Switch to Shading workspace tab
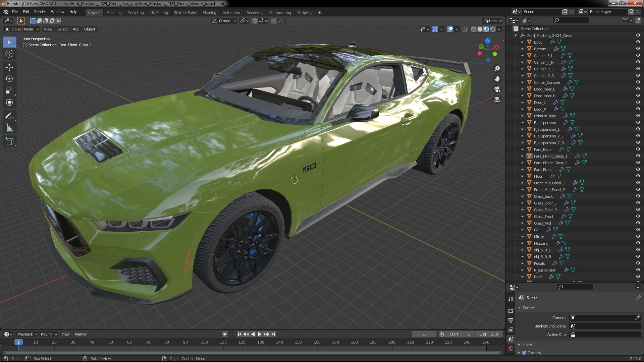The width and height of the screenshot is (644, 362). point(209,13)
